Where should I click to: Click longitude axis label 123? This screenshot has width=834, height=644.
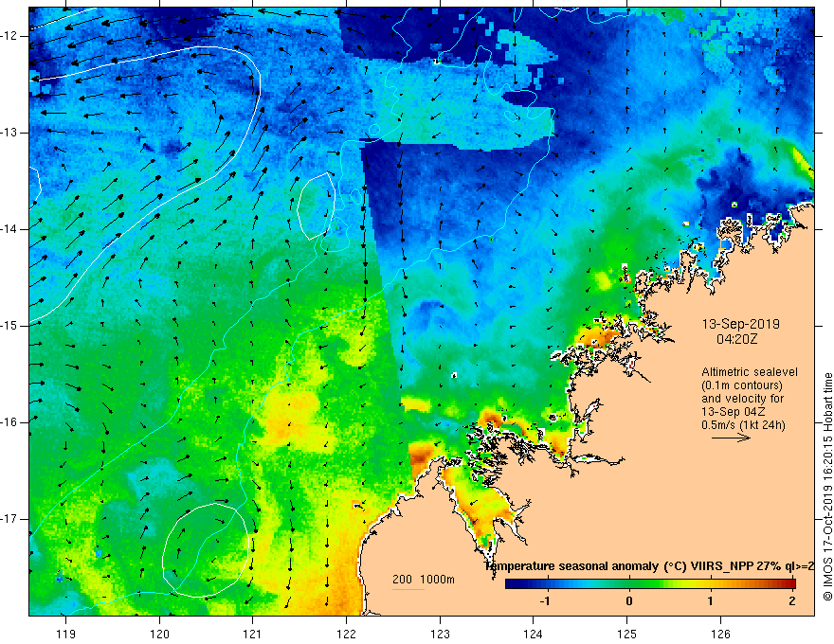coord(440,634)
